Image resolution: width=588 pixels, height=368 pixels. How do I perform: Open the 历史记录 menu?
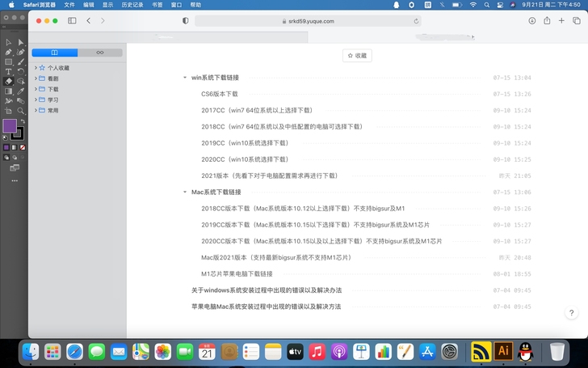(x=132, y=5)
